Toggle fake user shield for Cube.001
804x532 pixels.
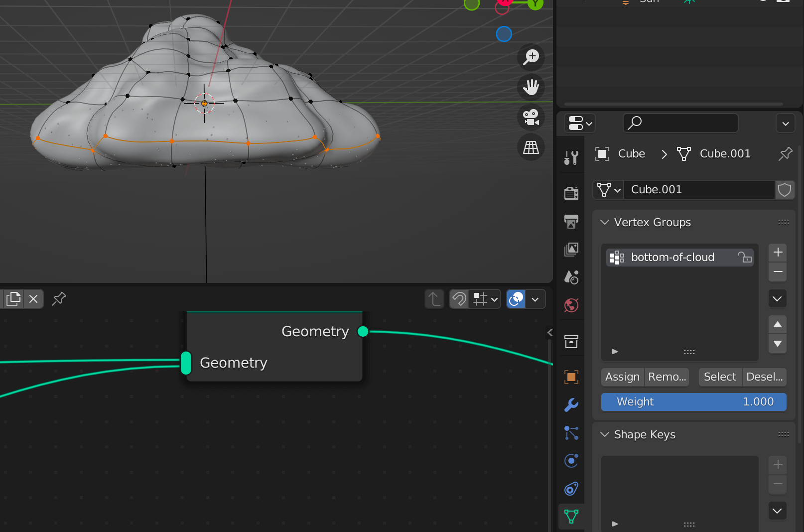785,190
